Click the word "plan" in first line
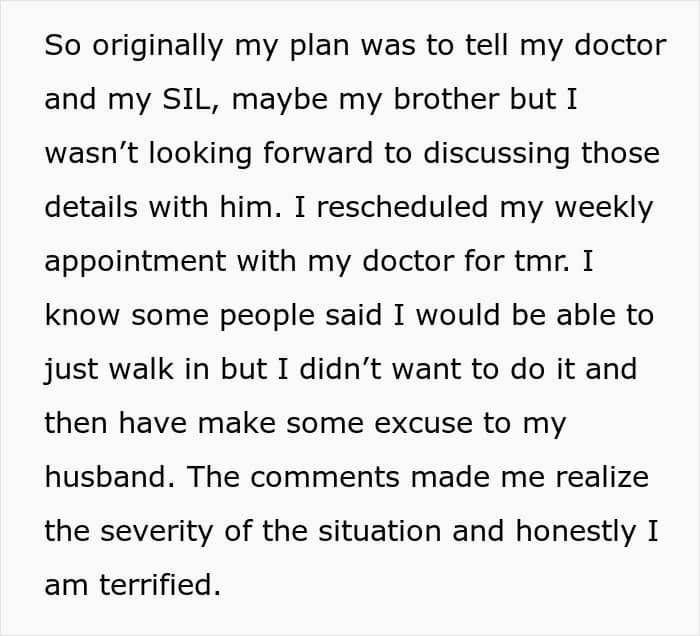The image size is (700, 636). 320,46
